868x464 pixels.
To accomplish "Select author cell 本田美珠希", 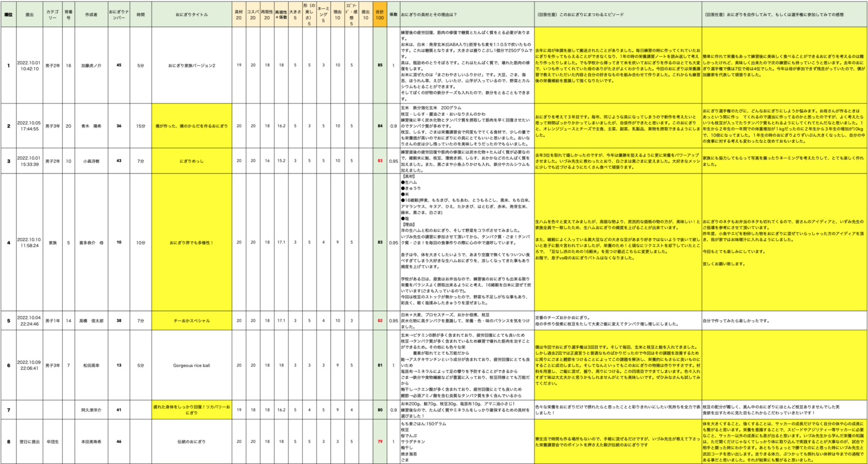I will 90,442.
